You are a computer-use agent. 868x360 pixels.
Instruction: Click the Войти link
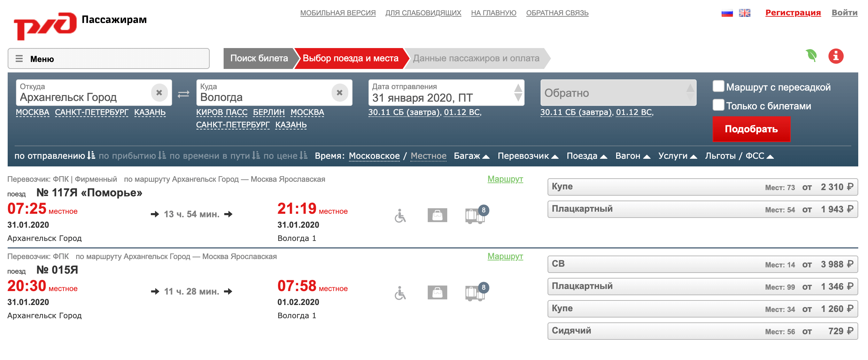[844, 13]
